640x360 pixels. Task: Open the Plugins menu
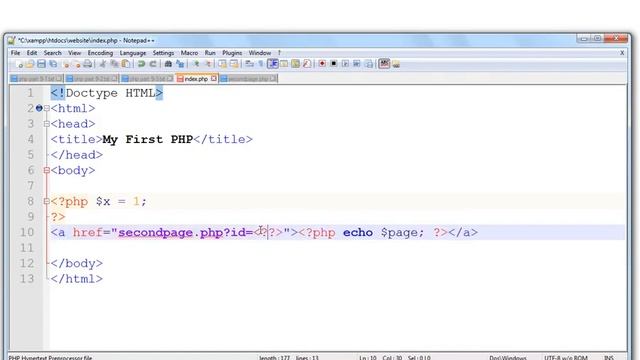tap(232, 53)
